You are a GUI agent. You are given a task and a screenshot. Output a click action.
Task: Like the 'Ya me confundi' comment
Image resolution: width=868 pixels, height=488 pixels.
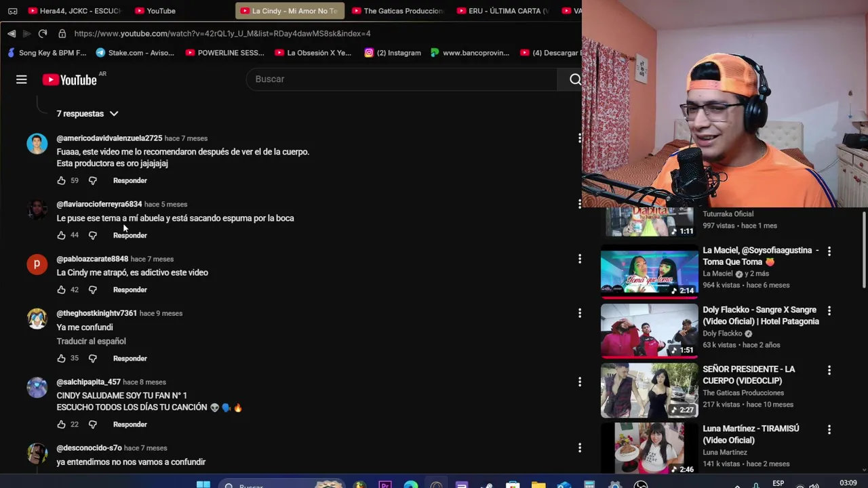pyautogui.click(x=61, y=358)
